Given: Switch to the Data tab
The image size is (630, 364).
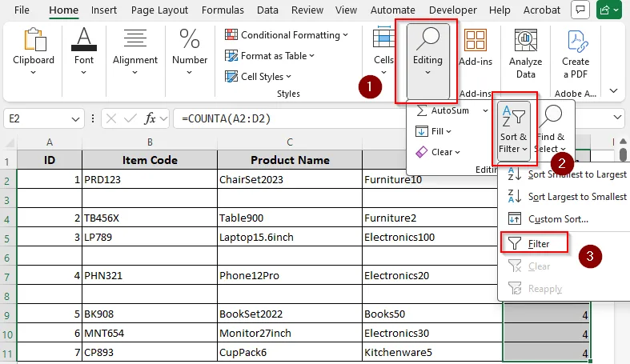Looking at the screenshot, I should (267, 10).
